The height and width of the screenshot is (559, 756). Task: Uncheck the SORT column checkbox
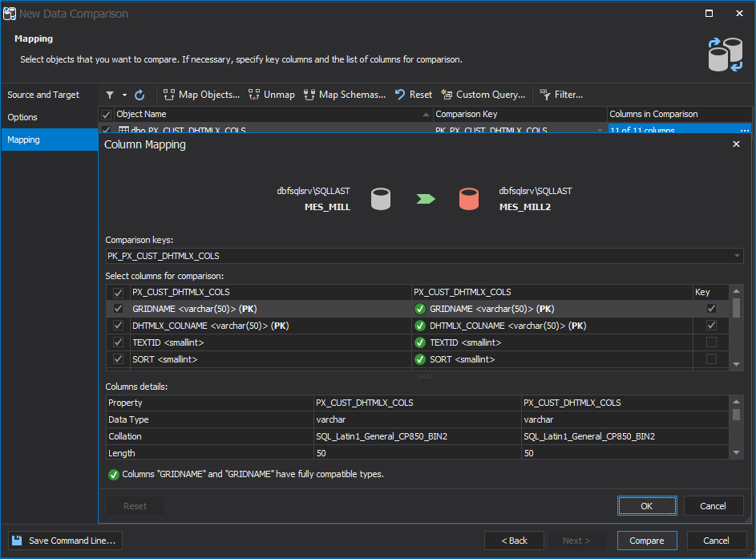point(119,359)
